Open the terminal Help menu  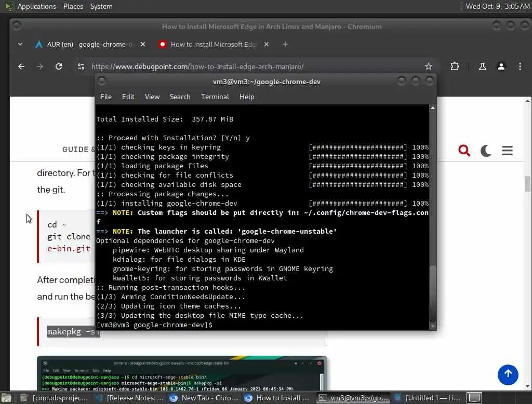click(247, 97)
